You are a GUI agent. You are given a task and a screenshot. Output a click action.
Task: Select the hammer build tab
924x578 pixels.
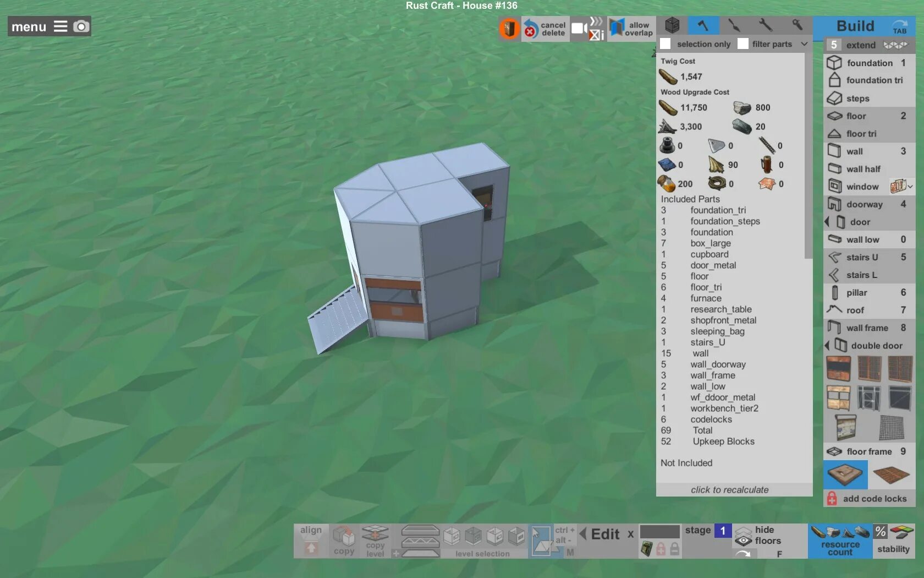(703, 25)
